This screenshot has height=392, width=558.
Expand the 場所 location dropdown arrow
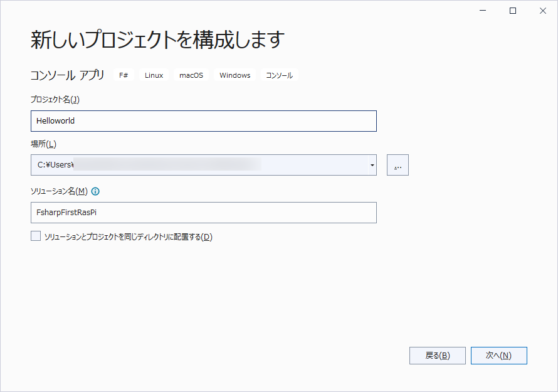(x=372, y=165)
